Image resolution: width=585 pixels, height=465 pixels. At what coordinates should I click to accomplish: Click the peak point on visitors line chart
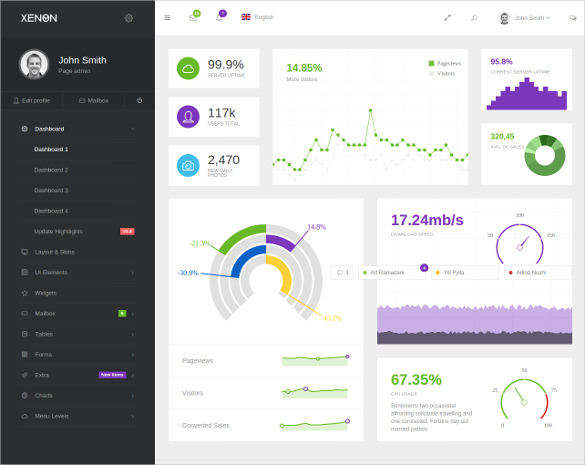click(370, 110)
